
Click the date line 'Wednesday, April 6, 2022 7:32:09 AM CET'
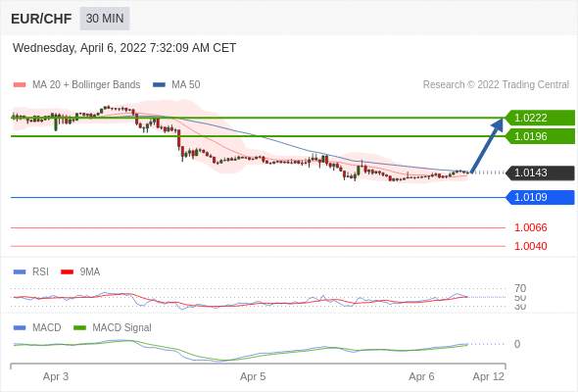pos(124,48)
